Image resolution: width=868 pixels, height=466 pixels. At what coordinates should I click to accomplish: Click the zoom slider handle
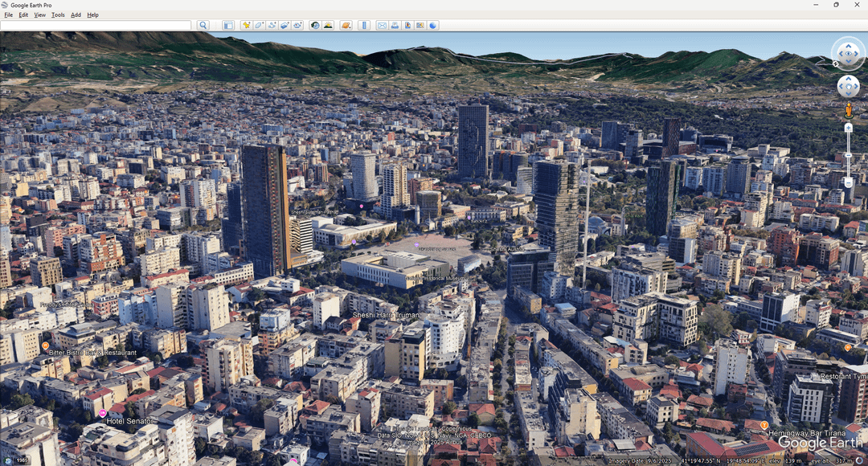848,154
